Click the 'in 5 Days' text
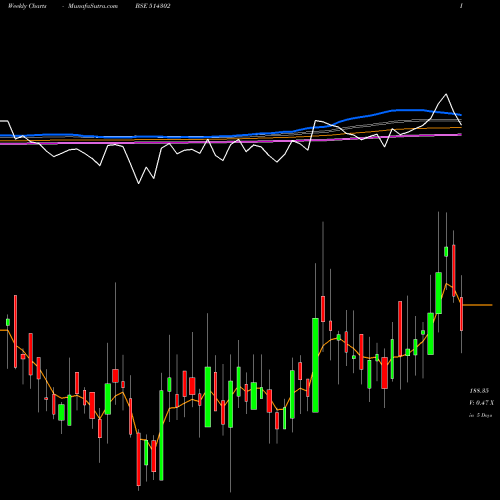 (480, 415)
